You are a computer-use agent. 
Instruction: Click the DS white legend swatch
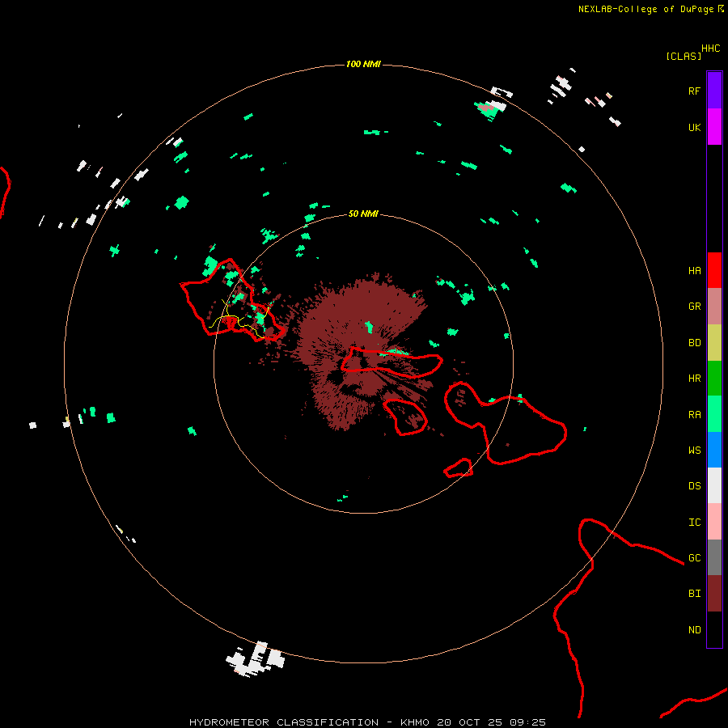tap(714, 485)
